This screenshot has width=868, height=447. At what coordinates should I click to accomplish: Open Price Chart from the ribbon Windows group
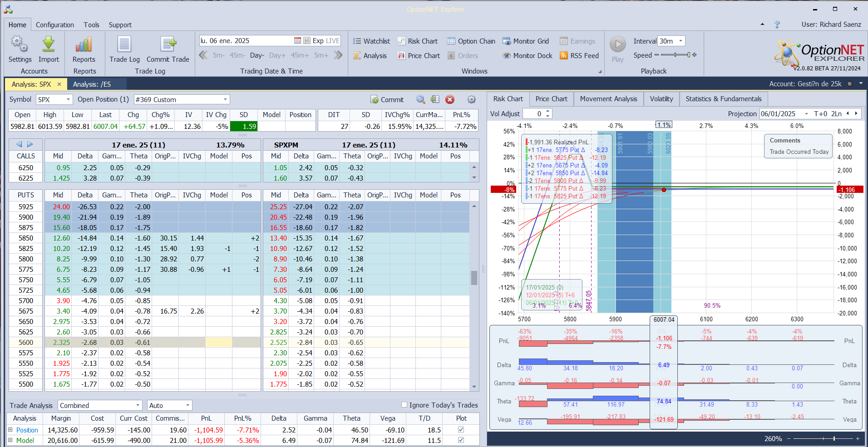pyautogui.click(x=419, y=55)
